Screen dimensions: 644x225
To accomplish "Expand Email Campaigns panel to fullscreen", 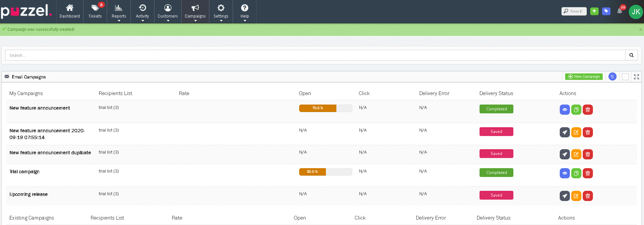I will pyautogui.click(x=636, y=77).
